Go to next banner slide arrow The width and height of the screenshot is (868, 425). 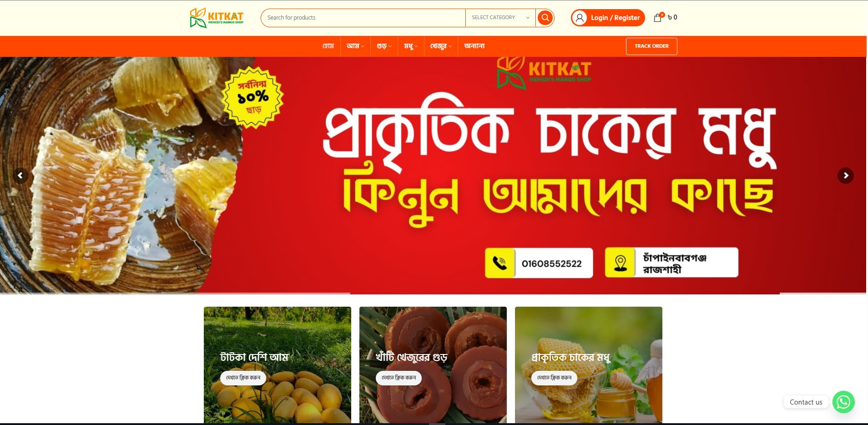846,176
